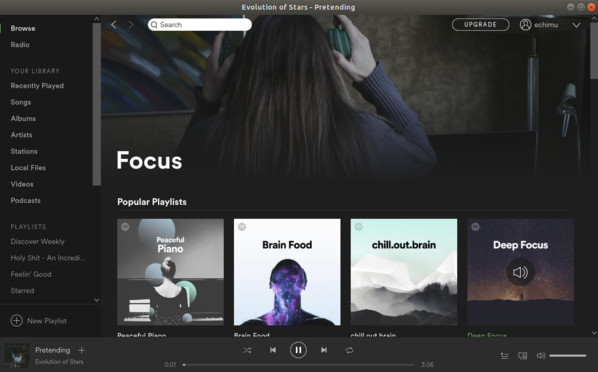Open Songs in your library
598x372 pixels.
coord(21,102)
